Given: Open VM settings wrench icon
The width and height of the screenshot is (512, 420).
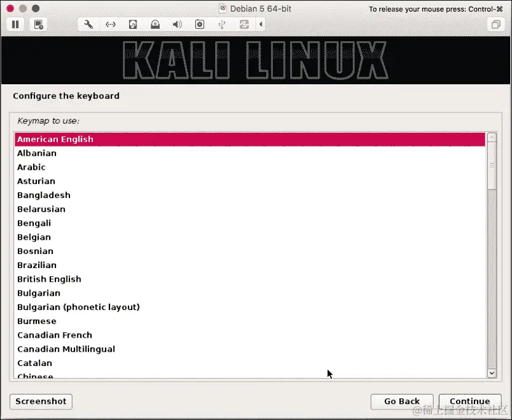Looking at the screenshot, I should 88,25.
